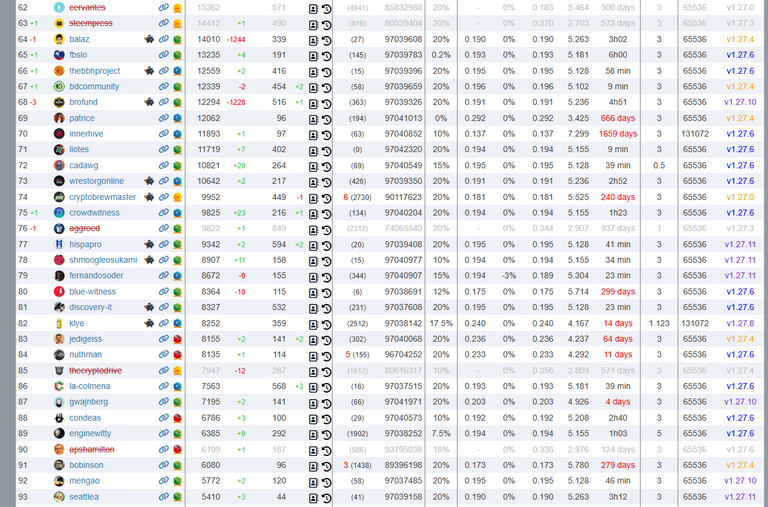
Task: Open the link icon for innerhive
Action: coord(164,134)
